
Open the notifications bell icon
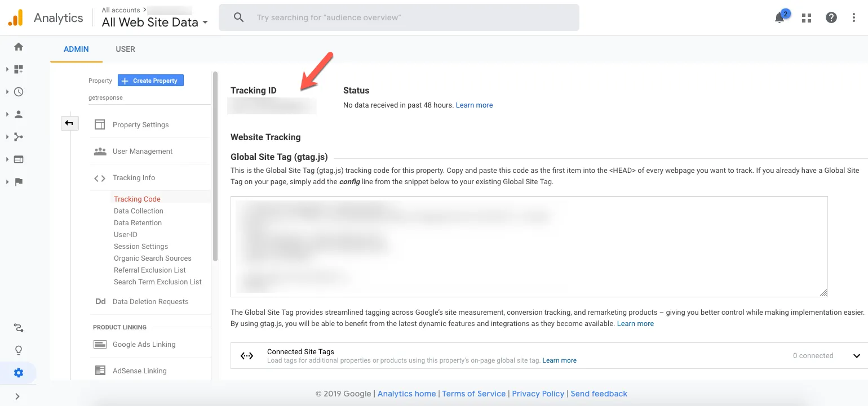click(x=780, y=17)
